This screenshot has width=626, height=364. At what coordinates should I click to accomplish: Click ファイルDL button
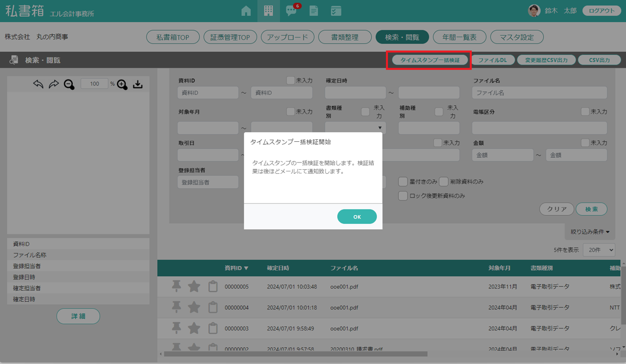tap(492, 60)
